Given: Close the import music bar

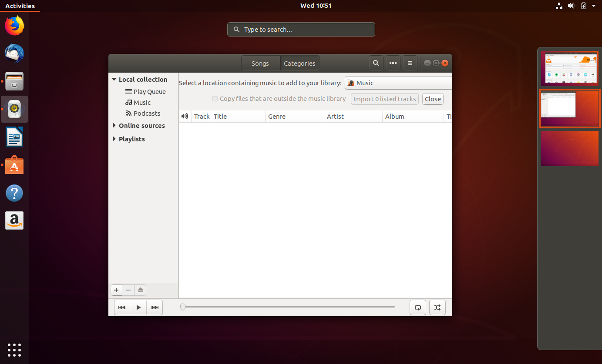Looking at the screenshot, I should (432, 99).
